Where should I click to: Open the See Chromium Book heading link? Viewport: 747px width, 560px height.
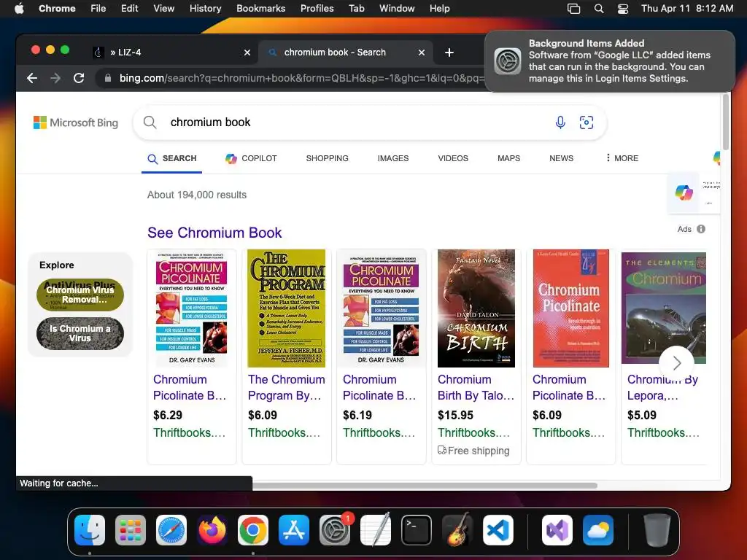214,233
